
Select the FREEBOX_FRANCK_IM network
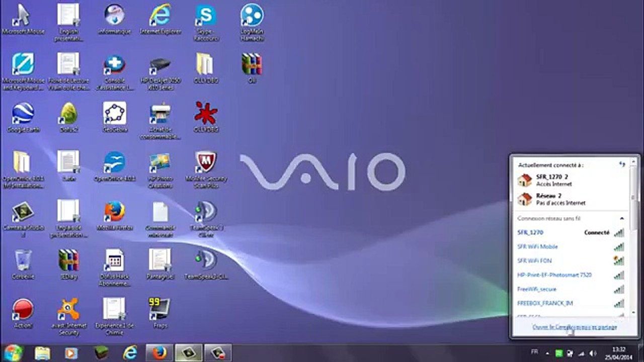tap(571, 303)
